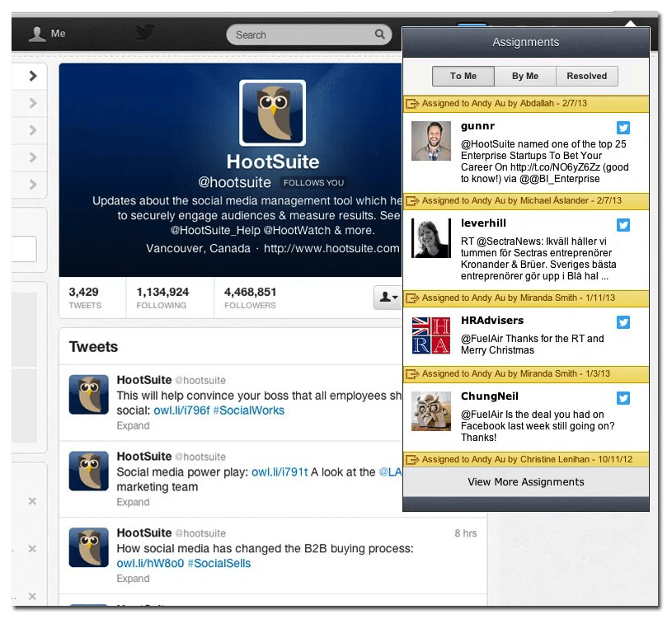Open gunnr's avatar thumbnail
This screenshot has width=672, height=619.
click(x=430, y=141)
